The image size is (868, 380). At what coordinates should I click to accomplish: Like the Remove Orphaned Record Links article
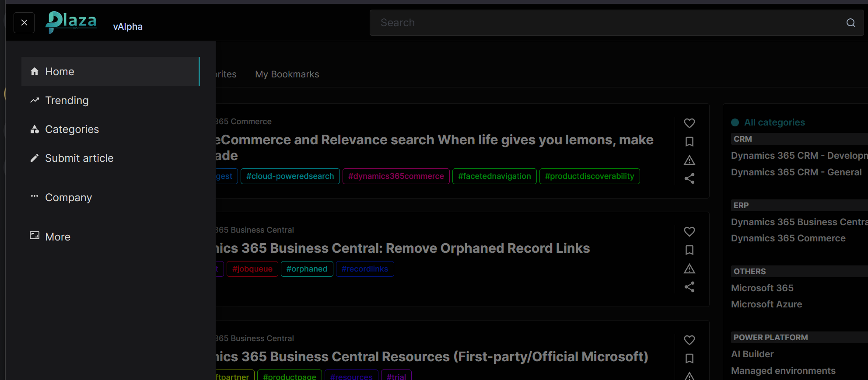click(x=689, y=232)
